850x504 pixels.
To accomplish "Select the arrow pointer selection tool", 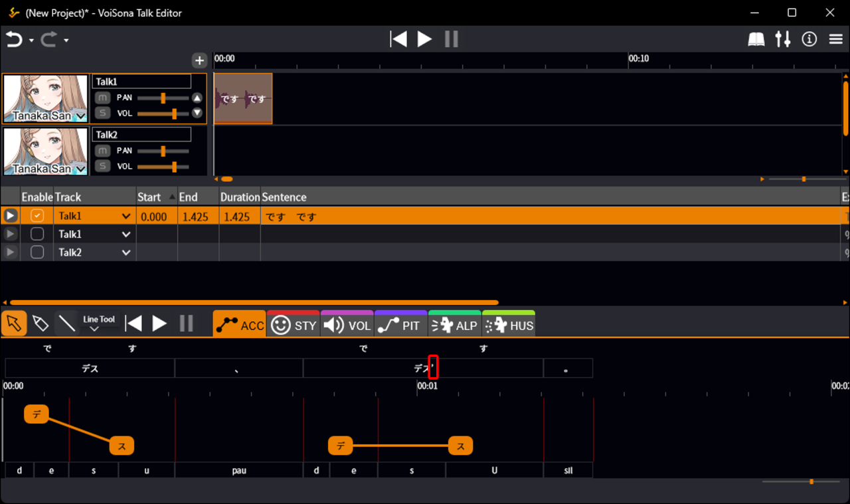I will 13,323.
